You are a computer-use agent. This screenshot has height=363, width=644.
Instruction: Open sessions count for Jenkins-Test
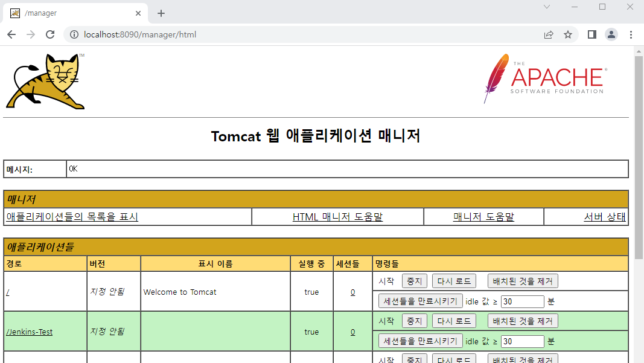353,332
